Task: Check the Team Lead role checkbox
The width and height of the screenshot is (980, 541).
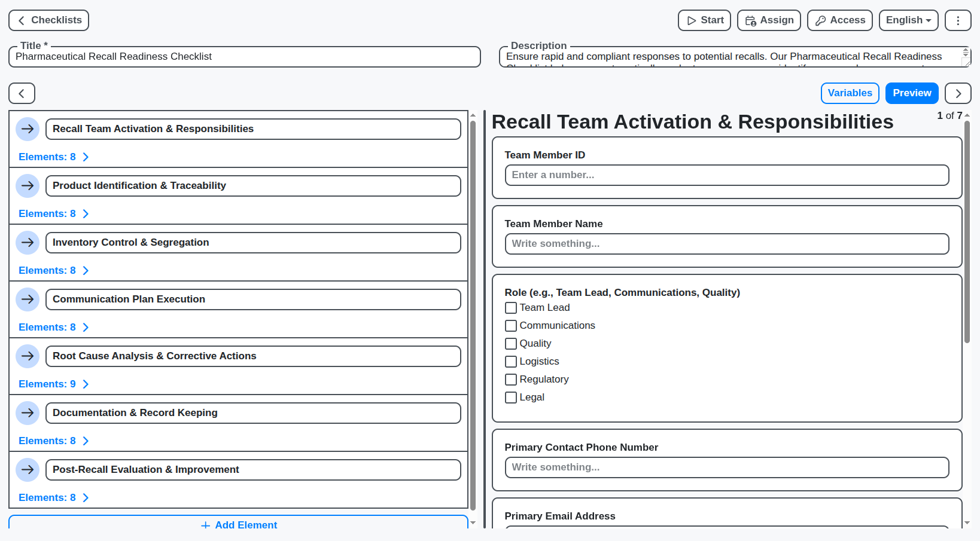Action: 510,307
